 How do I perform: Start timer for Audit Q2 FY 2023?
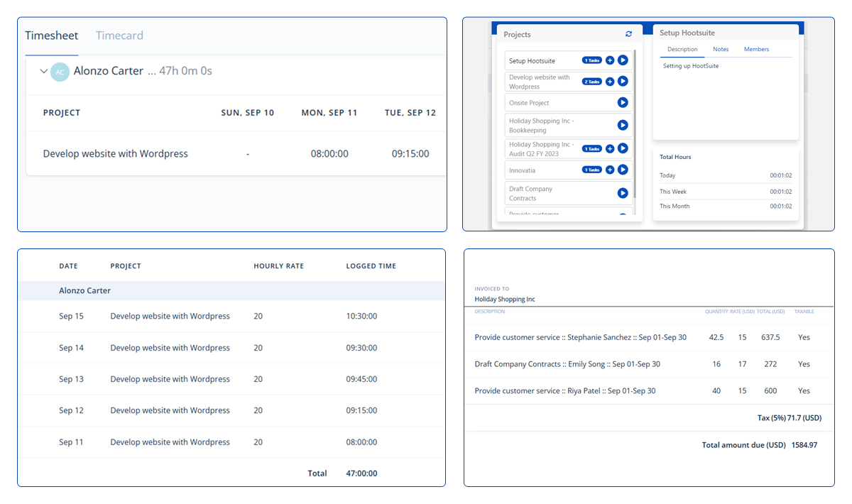(623, 148)
